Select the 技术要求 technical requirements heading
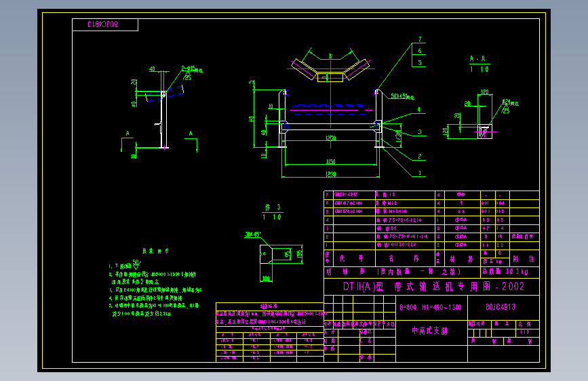The height and width of the screenshot is (381, 588). click(x=155, y=251)
